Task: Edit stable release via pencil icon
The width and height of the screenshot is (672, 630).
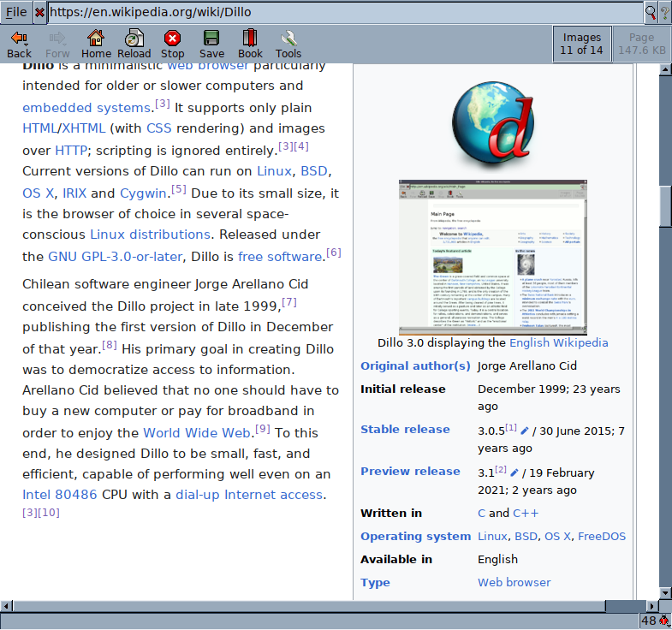Action: (525, 431)
